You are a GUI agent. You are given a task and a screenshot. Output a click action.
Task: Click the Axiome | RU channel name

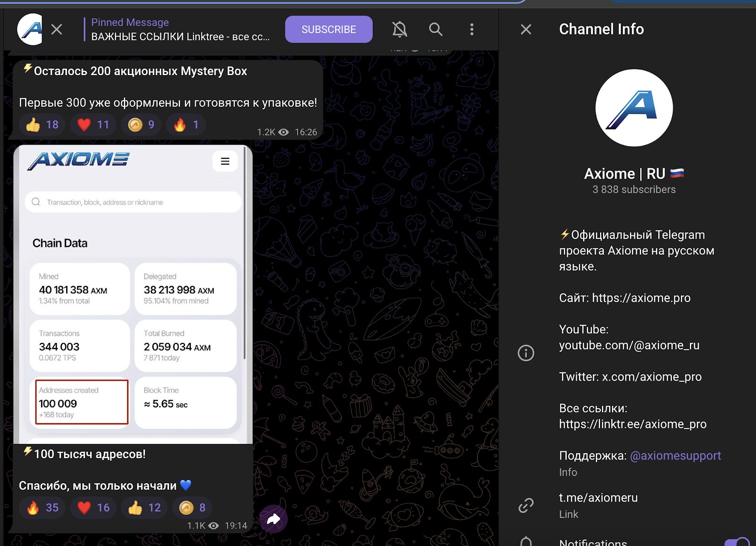(634, 174)
